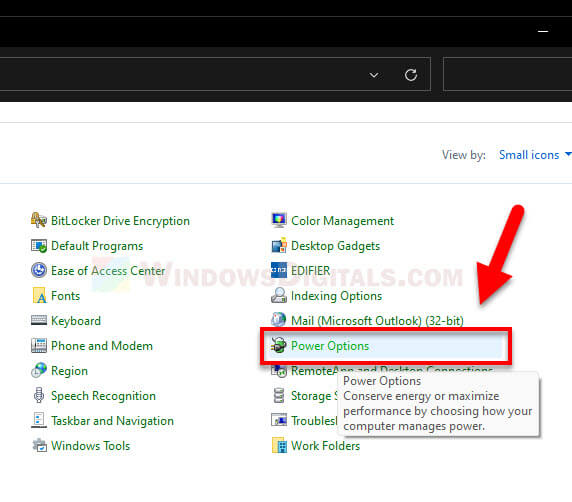Open Desktop Gadgets link
This screenshot has height=502, width=572.
[336, 246]
